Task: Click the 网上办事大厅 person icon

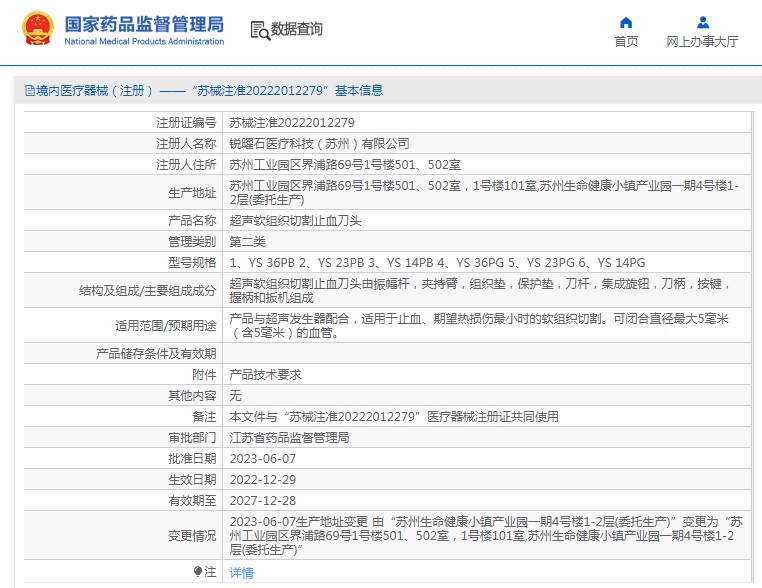Action: click(702, 22)
